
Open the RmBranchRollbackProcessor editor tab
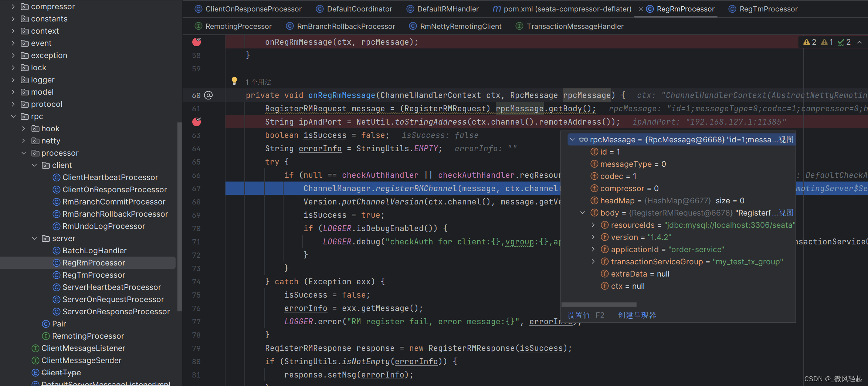coord(340,26)
